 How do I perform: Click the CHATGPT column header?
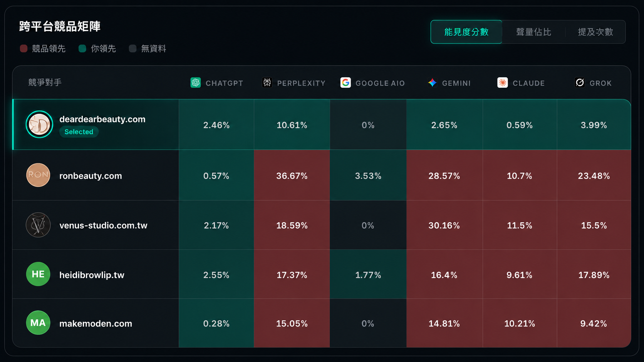[217, 83]
